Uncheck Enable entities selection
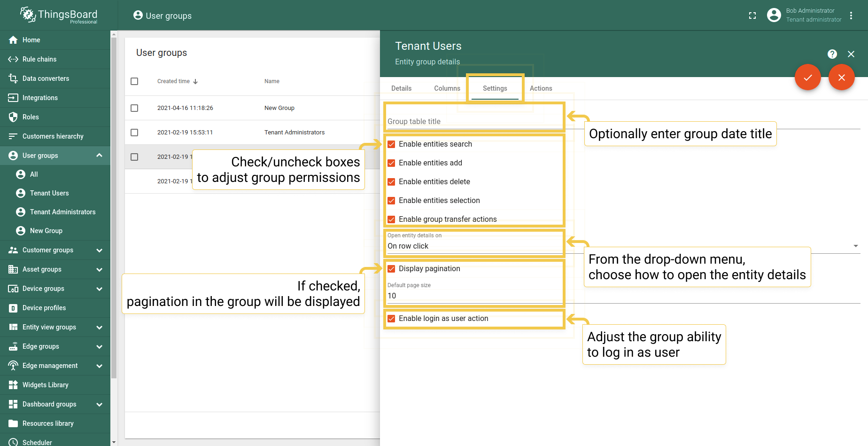This screenshot has height=446, width=868. pos(391,201)
